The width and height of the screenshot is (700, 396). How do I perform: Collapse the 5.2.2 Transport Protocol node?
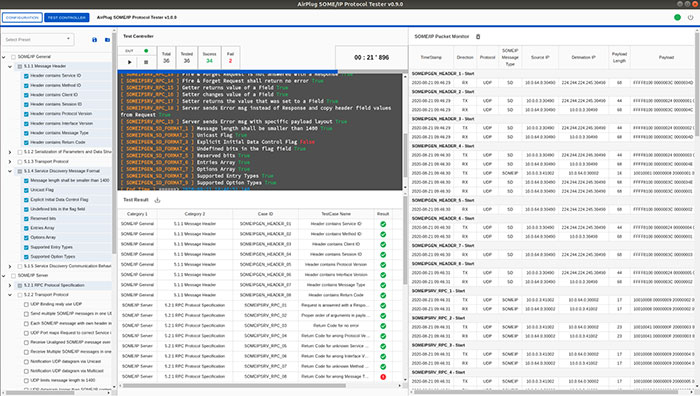(x=10, y=295)
